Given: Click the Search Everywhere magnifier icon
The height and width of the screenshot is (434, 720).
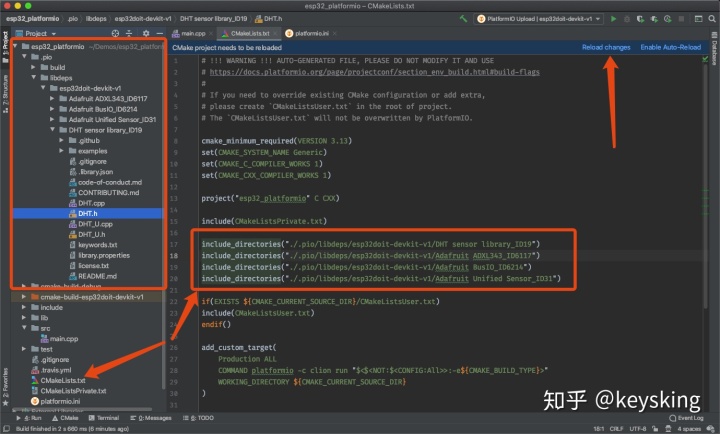Looking at the screenshot, I should coord(712,19).
